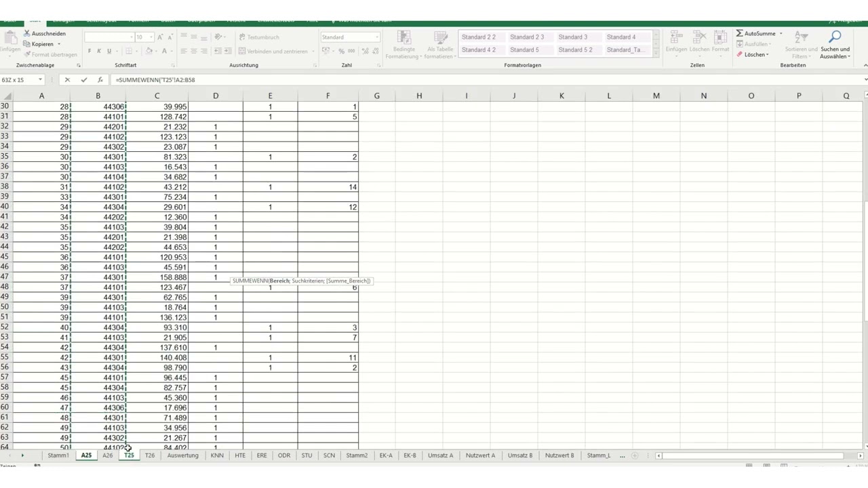Click the Kopieren copy icon
The height and width of the screenshot is (488, 868).
pos(26,44)
